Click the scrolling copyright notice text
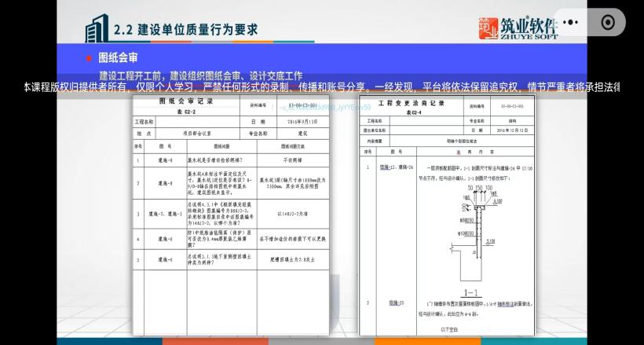The height and width of the screenshot is (345, 644). click(321, 87)
